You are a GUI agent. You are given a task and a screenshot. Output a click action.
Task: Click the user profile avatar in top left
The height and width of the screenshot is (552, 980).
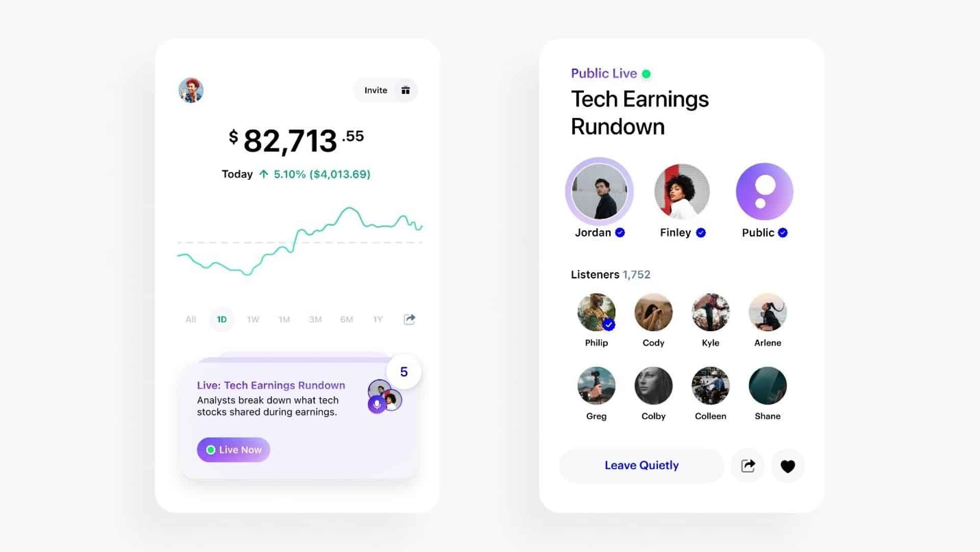coord(191,89)
